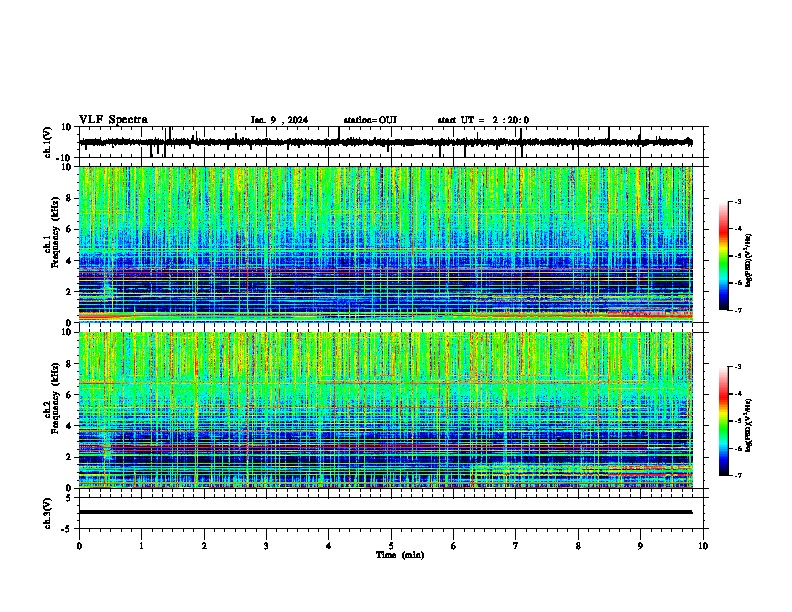Click the "Time (min)" axis title
This screenshot has width=792, height=612.
pos(400,555)
